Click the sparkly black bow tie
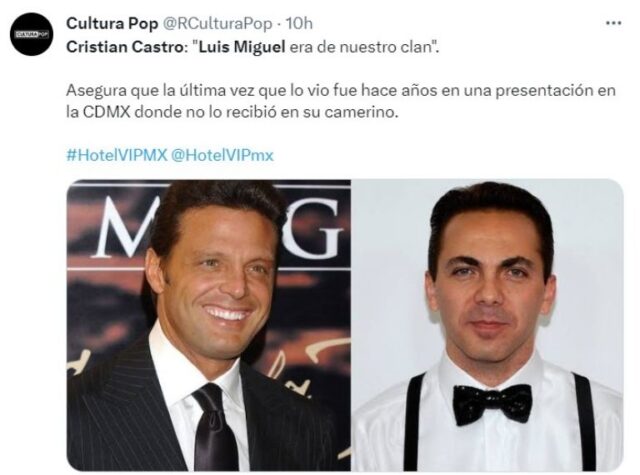The height and width of the screenshot is (475, 640). [x=492, y=404]
